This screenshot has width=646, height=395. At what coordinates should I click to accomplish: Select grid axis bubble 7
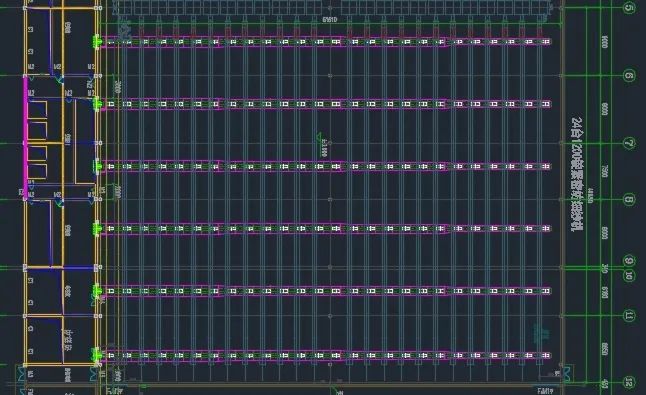pos(629,143)
